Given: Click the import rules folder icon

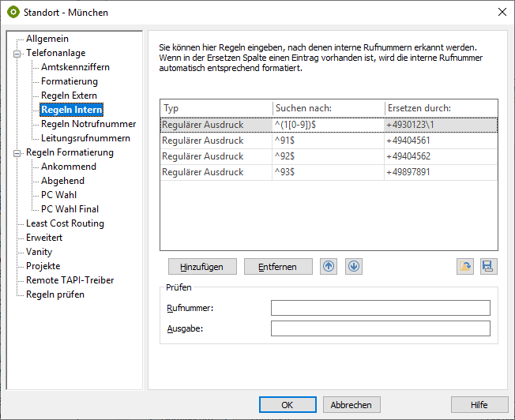Looking at the screenshot, I should (465, 267).
